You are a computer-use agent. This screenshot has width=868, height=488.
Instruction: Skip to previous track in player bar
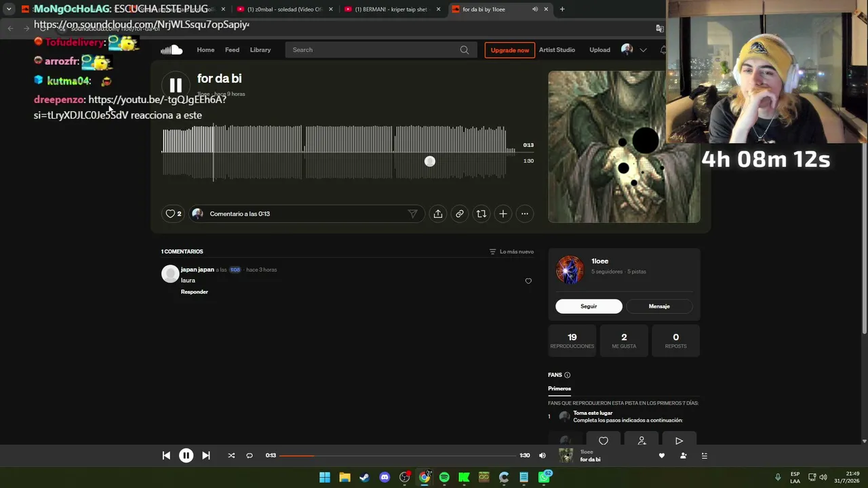tap(166, 455)
